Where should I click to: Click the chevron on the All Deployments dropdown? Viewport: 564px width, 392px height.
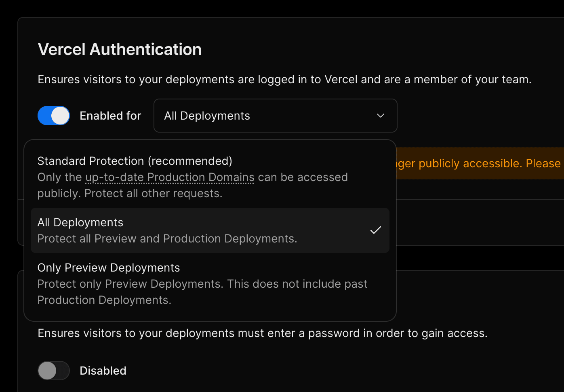pos(380,116)
